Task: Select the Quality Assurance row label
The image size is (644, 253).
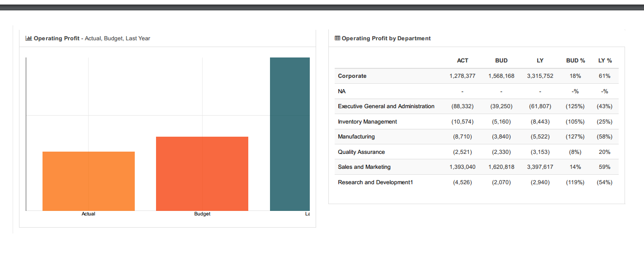Action: 361,152
